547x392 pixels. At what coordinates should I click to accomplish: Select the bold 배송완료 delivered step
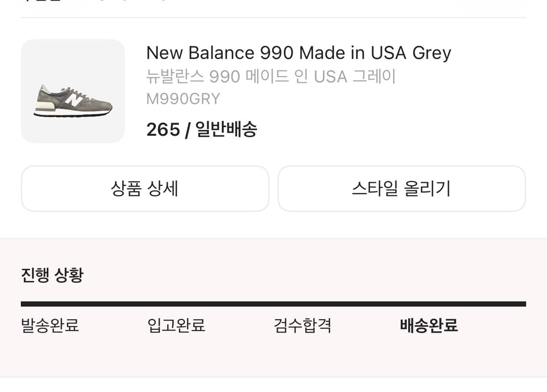428,326
